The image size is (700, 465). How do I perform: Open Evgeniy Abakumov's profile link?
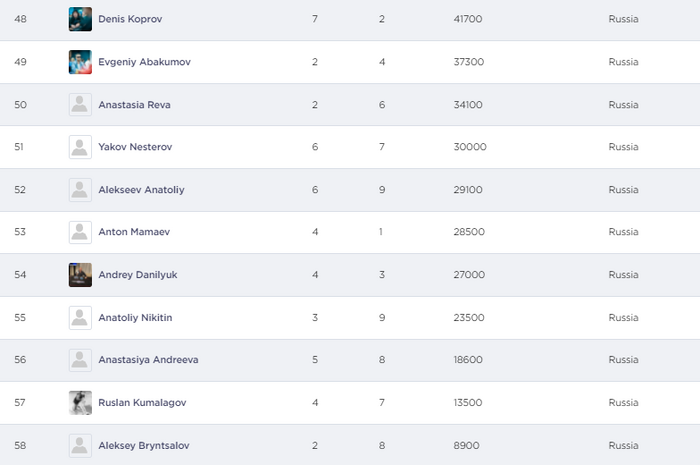click(144, 62)
